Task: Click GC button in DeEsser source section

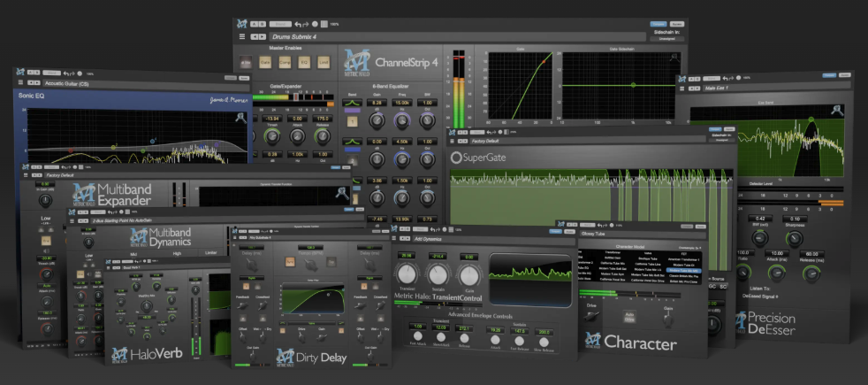Action: click(x=713, y=285)
